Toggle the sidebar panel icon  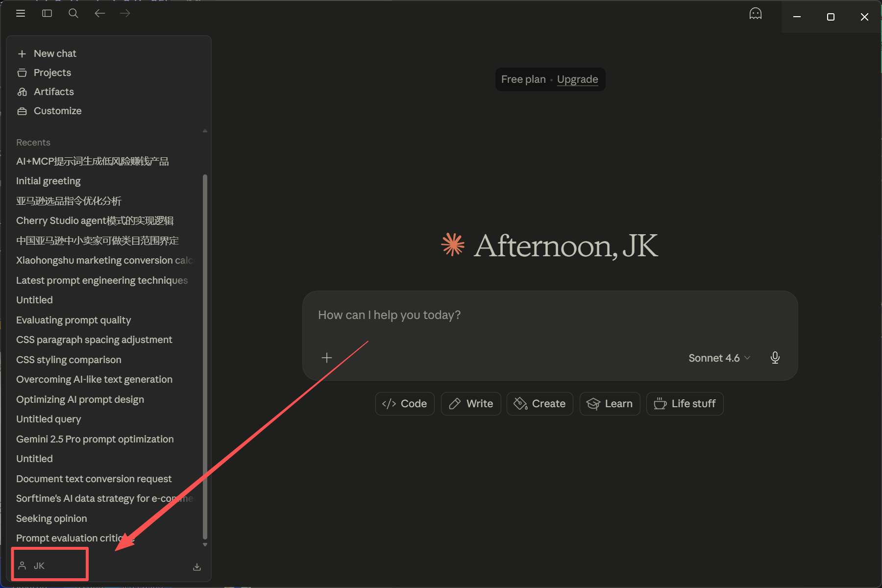pyautogui.click(x=47, y=13)
